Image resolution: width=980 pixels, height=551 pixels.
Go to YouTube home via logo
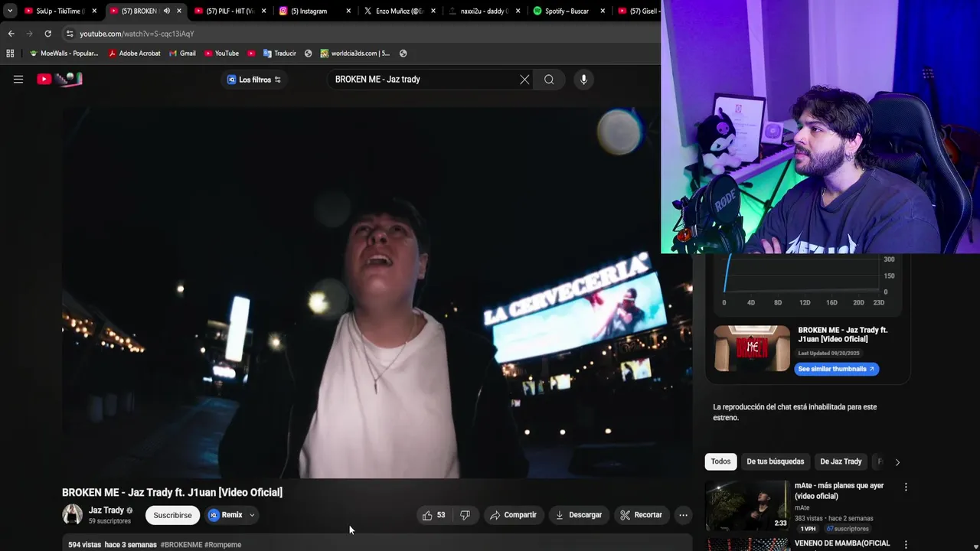(x=60, y=79)
